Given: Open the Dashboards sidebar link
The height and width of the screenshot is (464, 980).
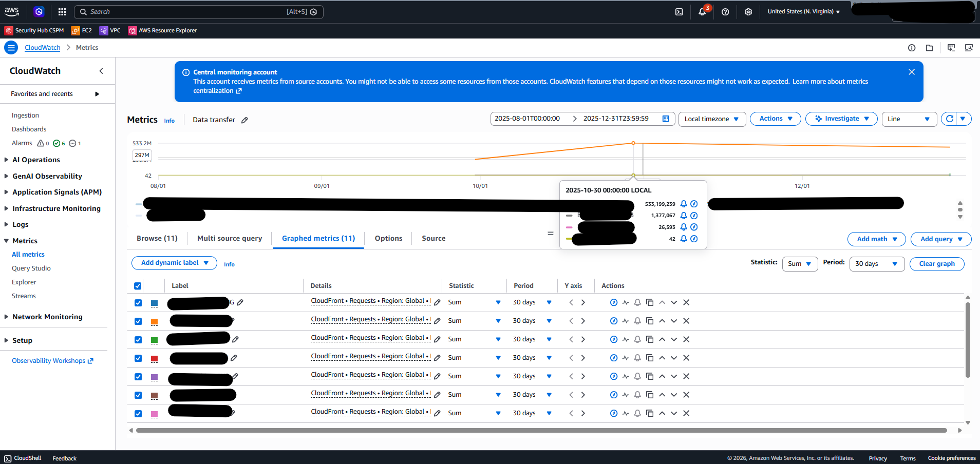Looking at the screenshot, I should click(x=29, y=129).
